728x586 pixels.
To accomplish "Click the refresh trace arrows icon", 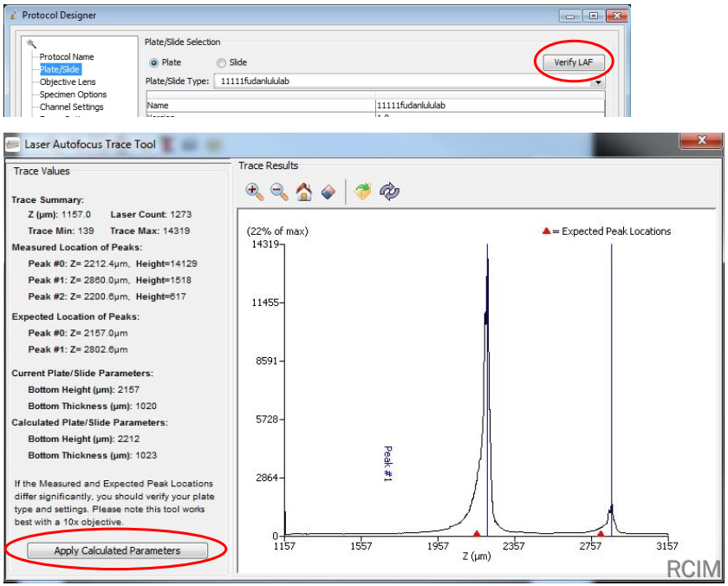I will pos(389,192).
